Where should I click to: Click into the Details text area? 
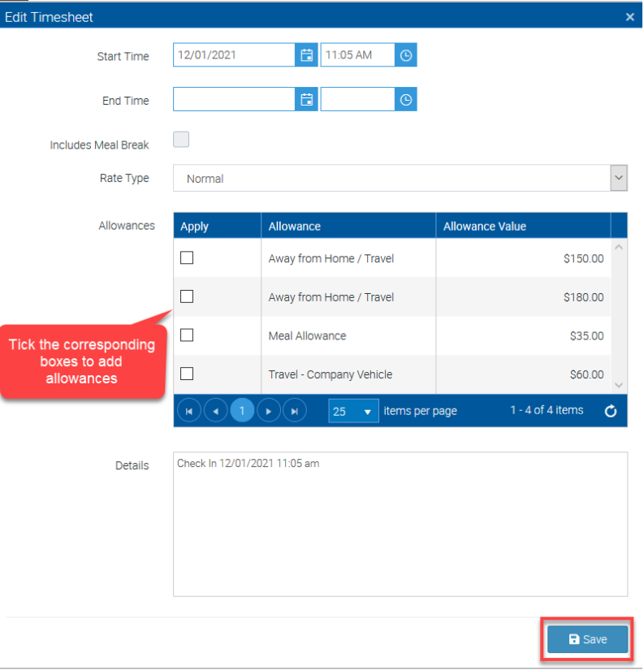[400, 524]
